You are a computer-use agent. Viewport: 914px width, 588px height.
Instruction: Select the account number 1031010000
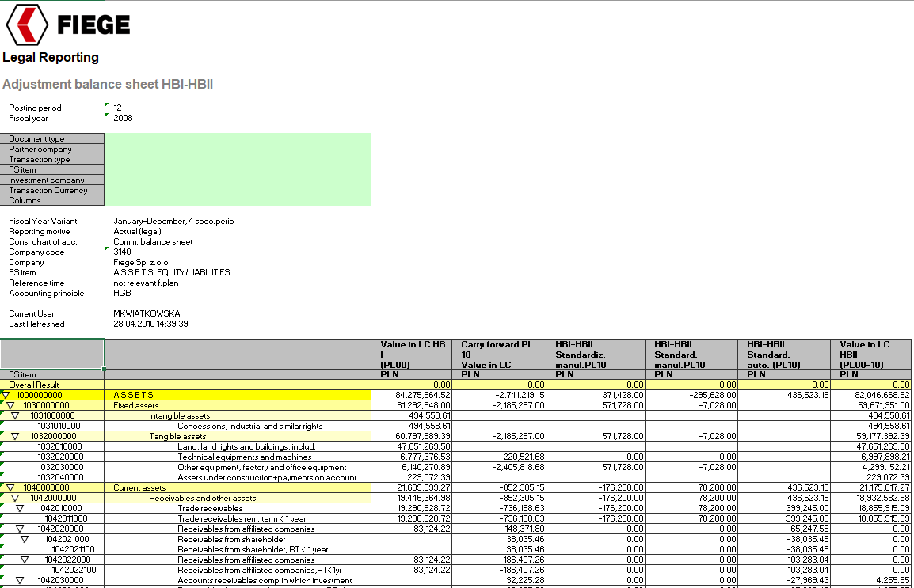(59, 426)
